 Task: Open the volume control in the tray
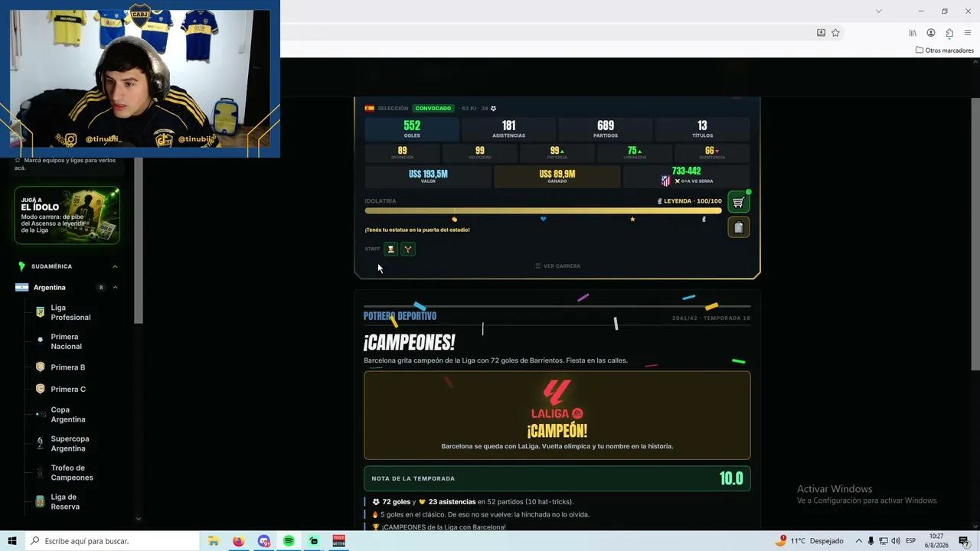click(x=896, y=541)
